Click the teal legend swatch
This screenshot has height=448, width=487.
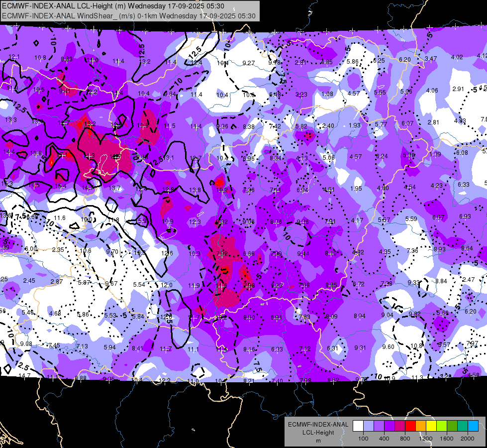click(x=463, y=426)
